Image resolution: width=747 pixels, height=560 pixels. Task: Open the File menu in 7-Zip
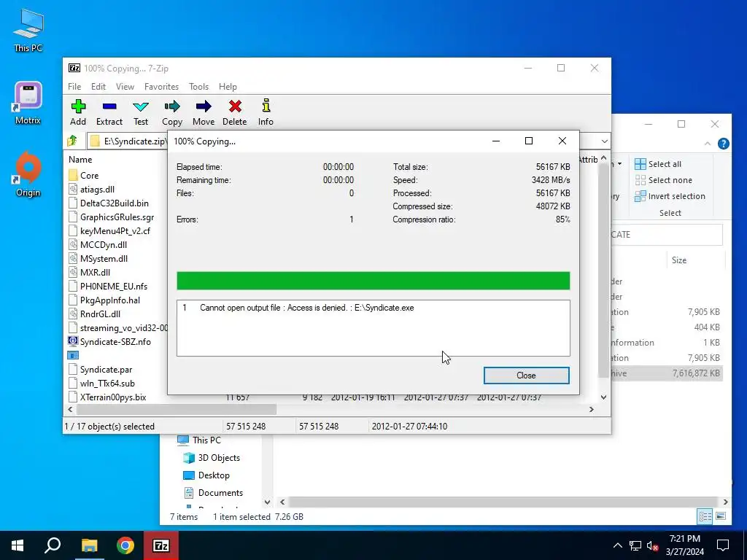74,87
